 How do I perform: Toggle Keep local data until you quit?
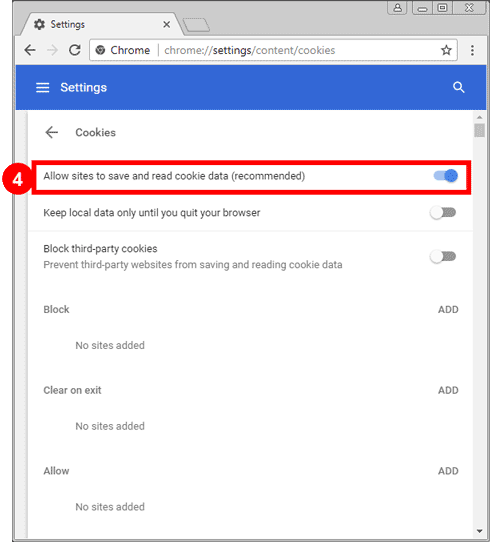[443, 213]
